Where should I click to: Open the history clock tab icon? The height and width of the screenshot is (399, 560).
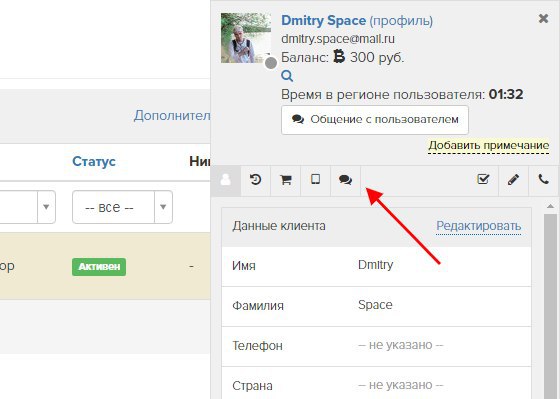(255, 179)
